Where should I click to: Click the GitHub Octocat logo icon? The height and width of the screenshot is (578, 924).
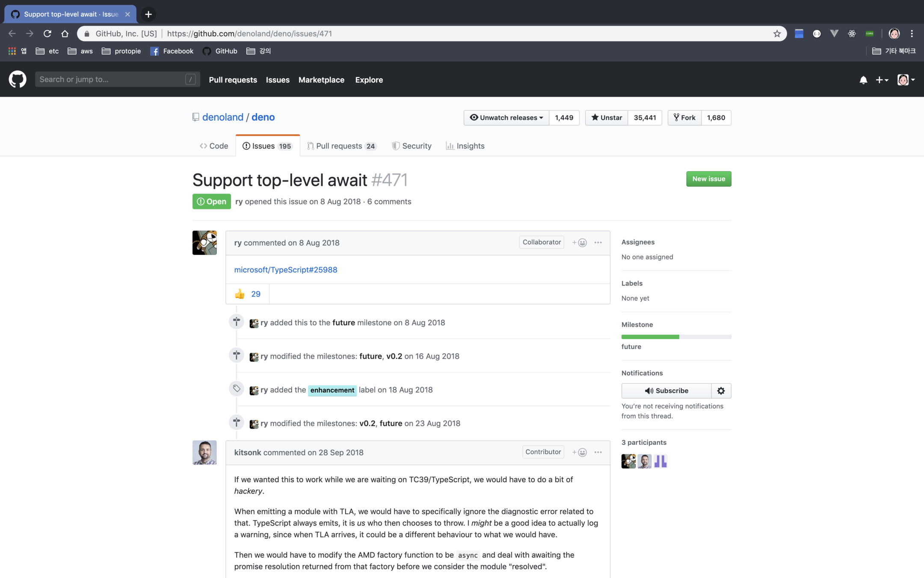coord(18,80)
